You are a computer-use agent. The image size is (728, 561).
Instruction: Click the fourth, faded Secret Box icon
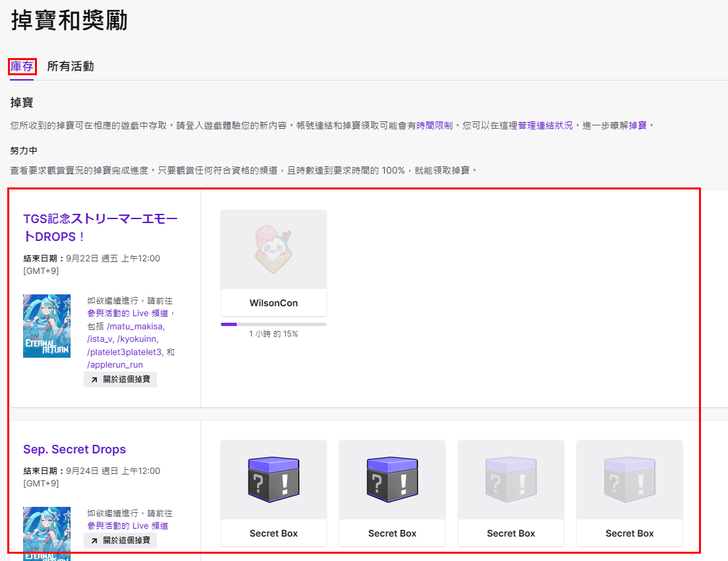click(x=629, y=480)
